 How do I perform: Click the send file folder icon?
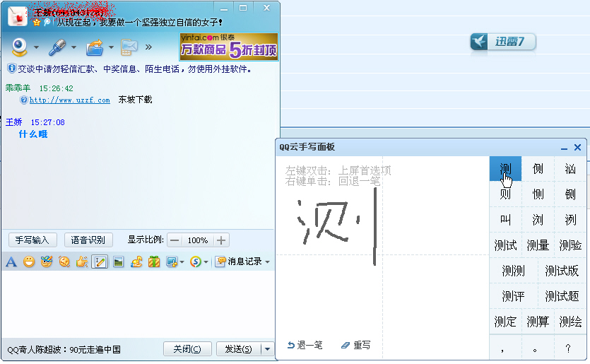95,47
